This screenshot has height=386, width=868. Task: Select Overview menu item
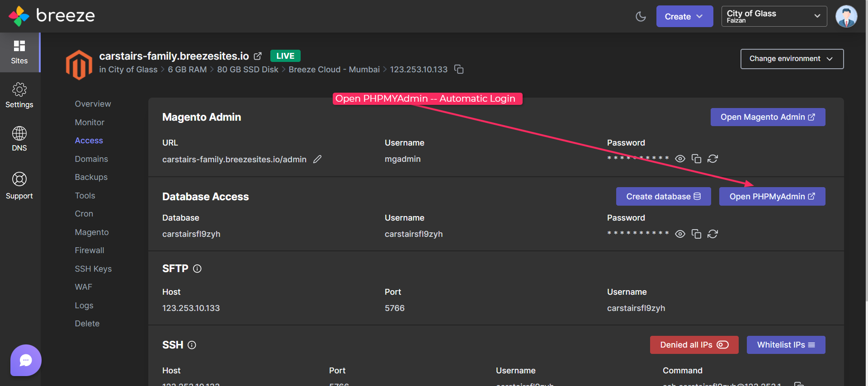click(x=93, y=104)
